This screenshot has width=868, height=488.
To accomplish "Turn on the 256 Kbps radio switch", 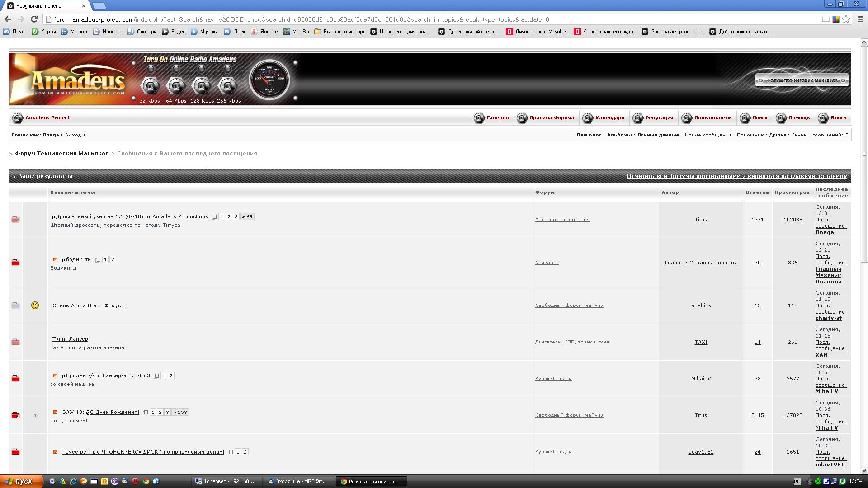I will (227, 85).
